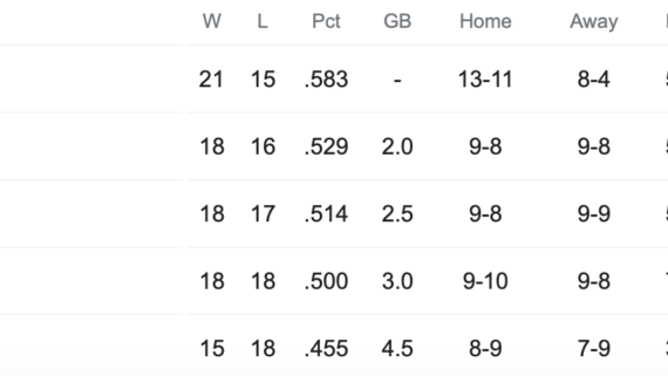
Task: Click the Away column header
Action: pos(593,21)
